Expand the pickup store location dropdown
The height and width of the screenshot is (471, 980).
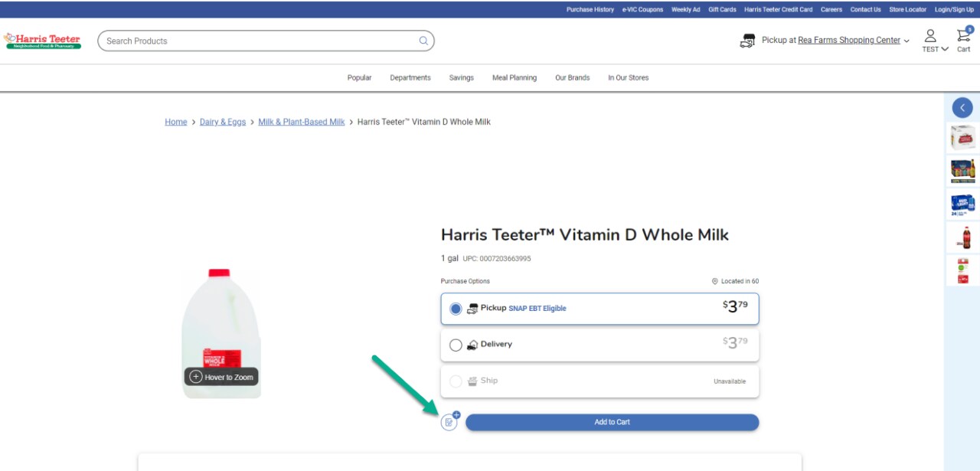[906, 41]
